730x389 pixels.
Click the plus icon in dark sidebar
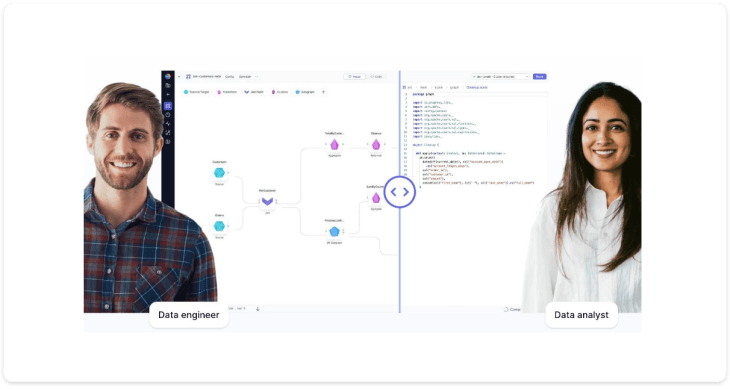pyautogui.click(x=168, y=94)
